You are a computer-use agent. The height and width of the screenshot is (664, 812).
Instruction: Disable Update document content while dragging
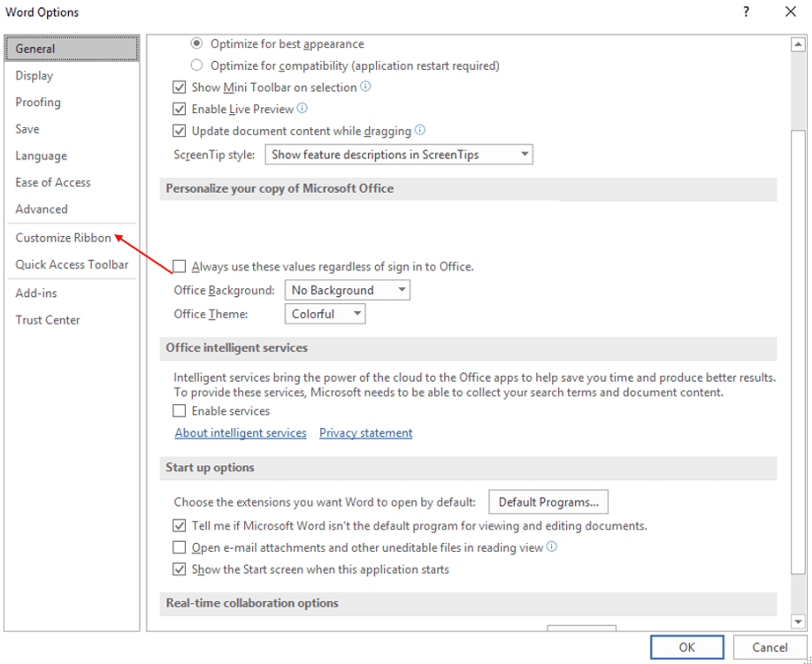click(180, 130)
